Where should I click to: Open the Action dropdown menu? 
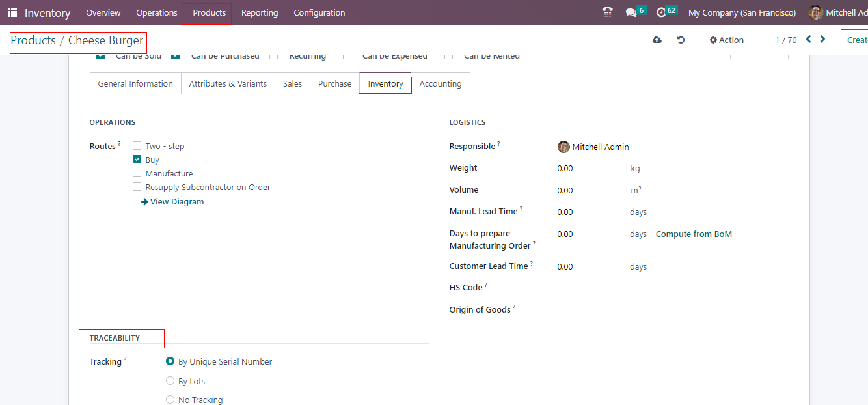[726, 40]
